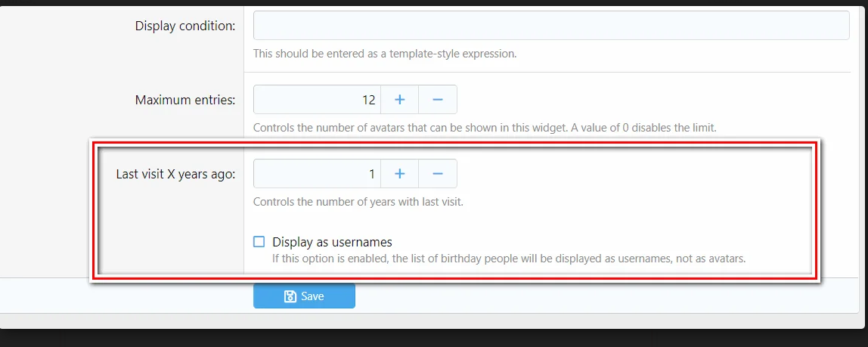Click the 'Display condition:' label
This screenshot has width=868, height=347.
pos(185,26)
